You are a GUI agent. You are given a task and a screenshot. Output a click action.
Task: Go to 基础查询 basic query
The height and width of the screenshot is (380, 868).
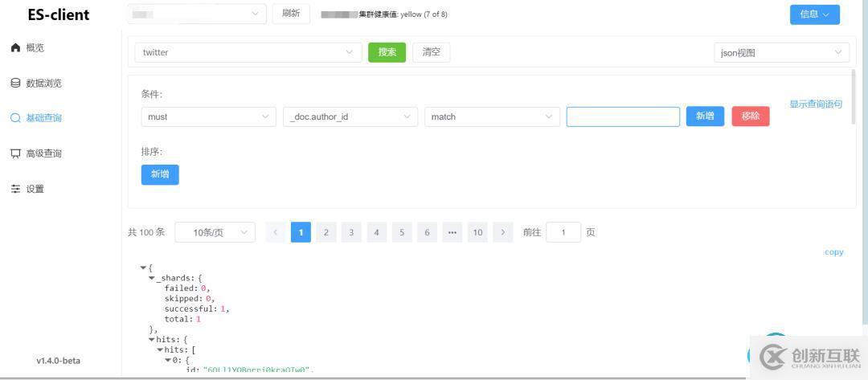tap(43, 118)
